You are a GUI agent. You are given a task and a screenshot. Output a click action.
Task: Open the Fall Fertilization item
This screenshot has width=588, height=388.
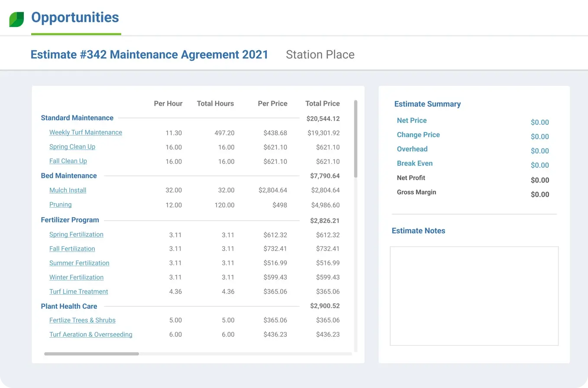click(x=72, y=248)
